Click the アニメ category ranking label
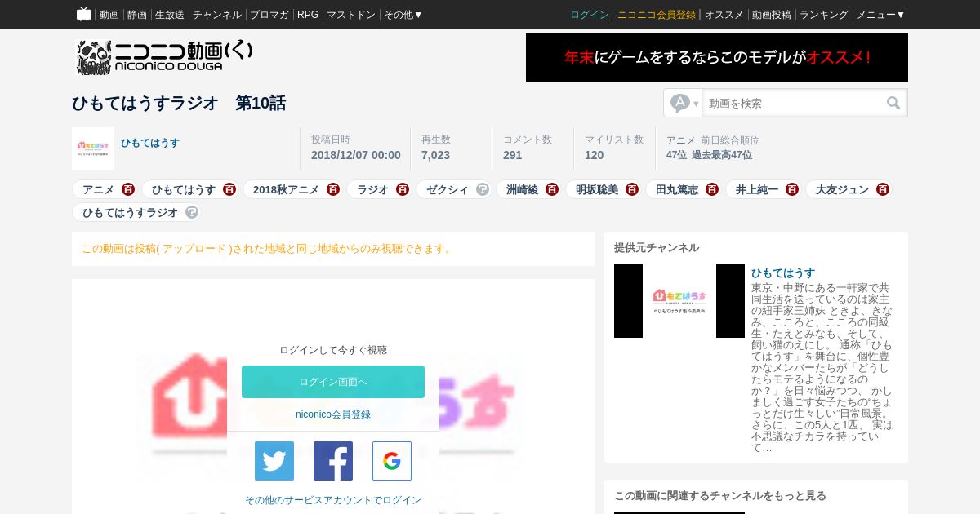The image size is (980, 514). click(681, 140)
